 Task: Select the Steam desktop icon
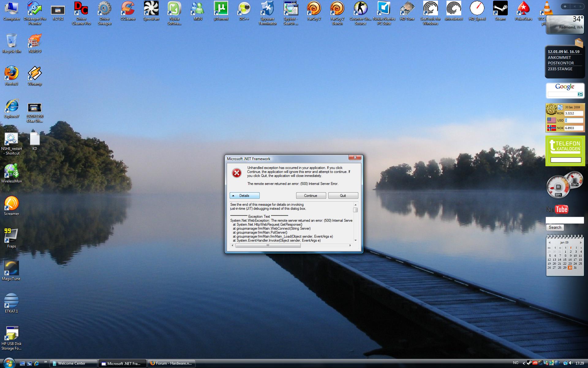coord(500,11)
